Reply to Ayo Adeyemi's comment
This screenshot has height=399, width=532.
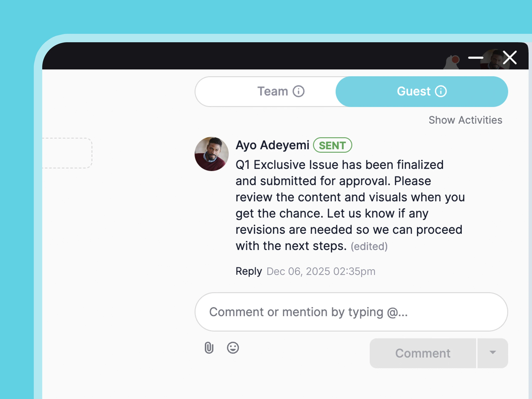pos(249,271)
